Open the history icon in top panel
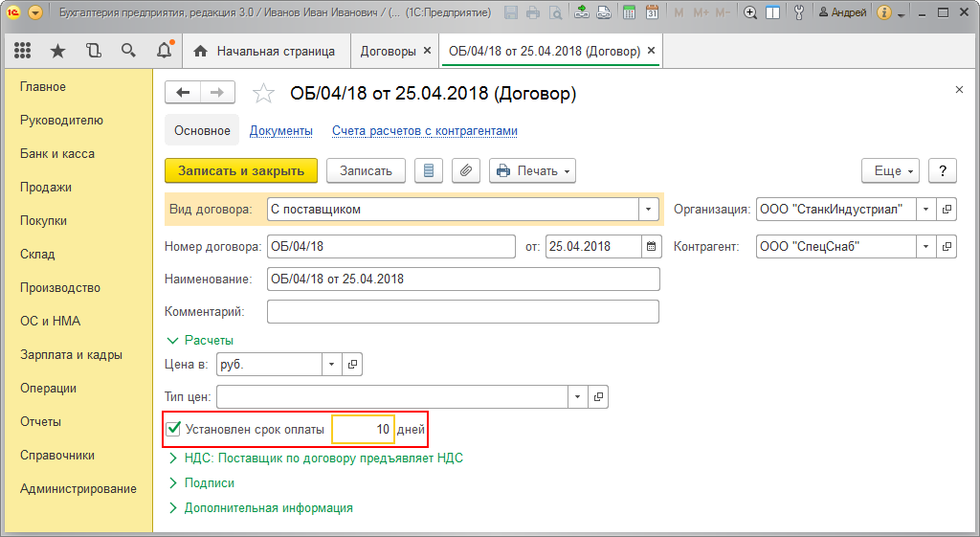Screen dimensions: 980x537 93,51
